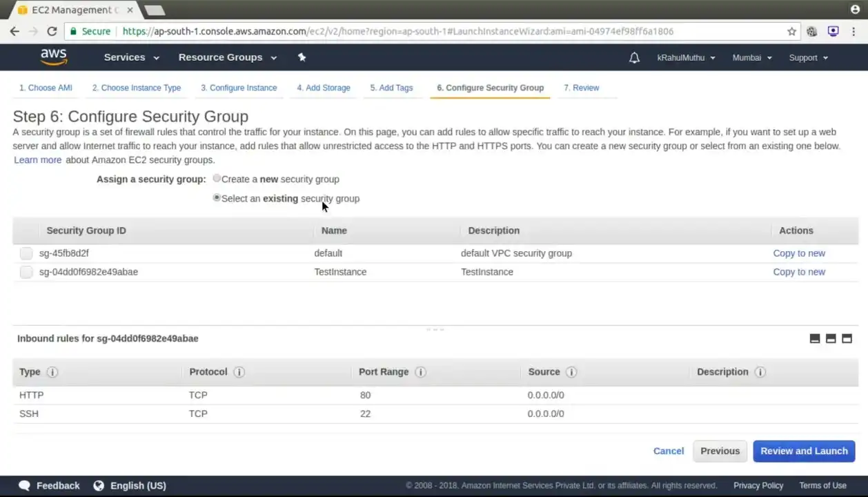
Task: Click the browser address bar URL
Action: coord(397,31)
